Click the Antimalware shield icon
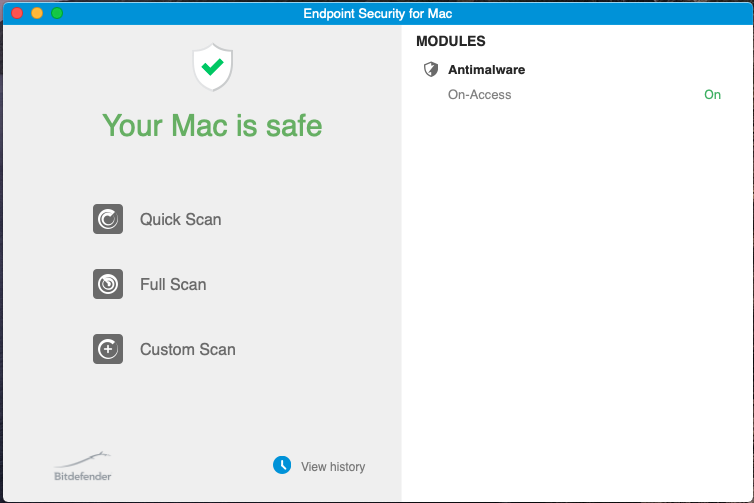Image resolution: width=754 pixels, height=503 pixels. point(431,70)
